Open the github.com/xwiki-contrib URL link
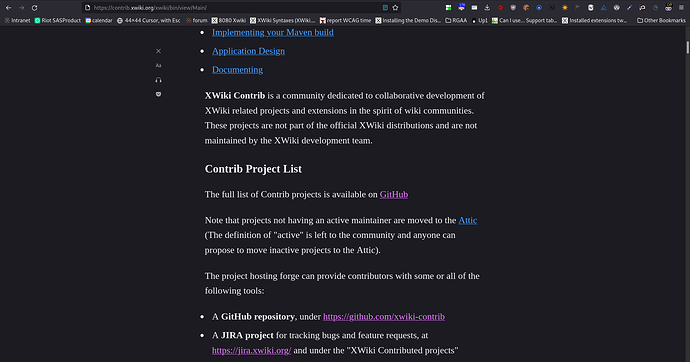The height and width of the screenshot is (362, 690). pyautogui.click(x=384, y=317)
